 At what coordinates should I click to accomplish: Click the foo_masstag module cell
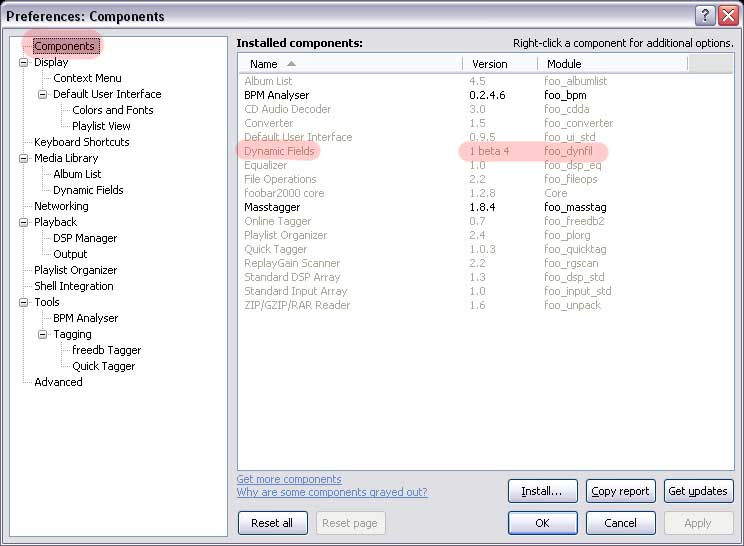(x=575, y=207)
